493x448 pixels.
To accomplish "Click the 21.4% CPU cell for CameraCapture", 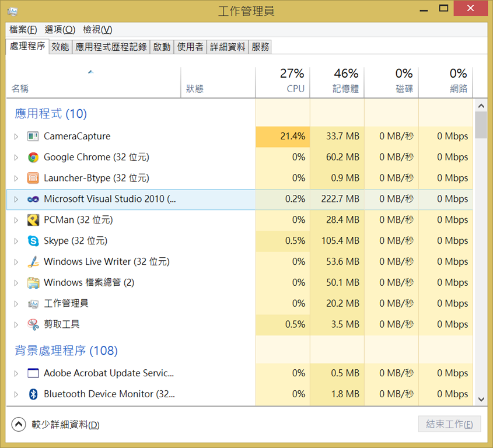I will click(282, 136).
